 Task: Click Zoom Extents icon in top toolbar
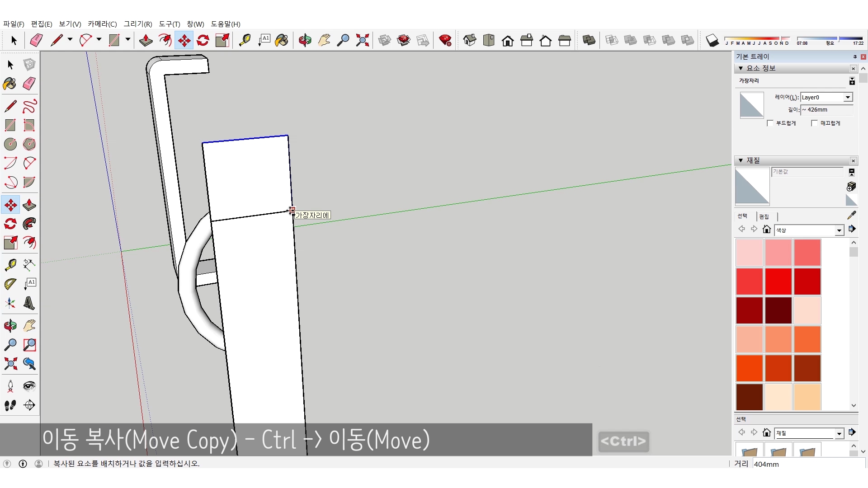(362, 40)
